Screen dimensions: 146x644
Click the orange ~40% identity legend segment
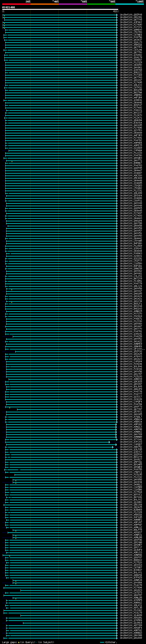45,4
